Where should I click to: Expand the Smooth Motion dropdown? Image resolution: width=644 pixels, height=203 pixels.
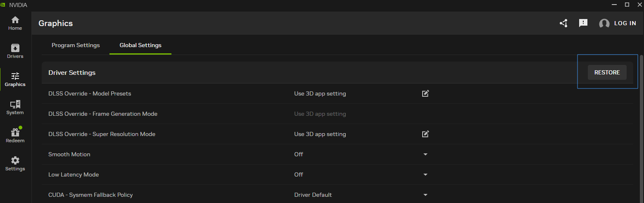tap(425, 154)
